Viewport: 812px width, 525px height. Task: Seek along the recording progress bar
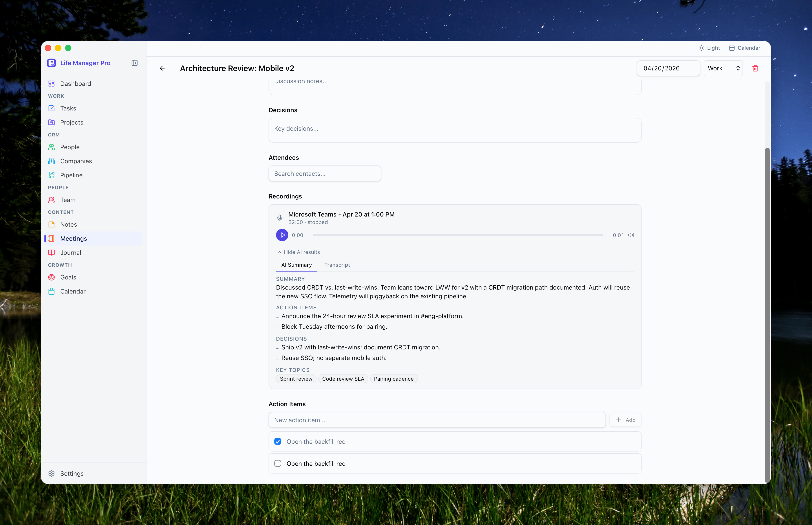tap(458, 235)
